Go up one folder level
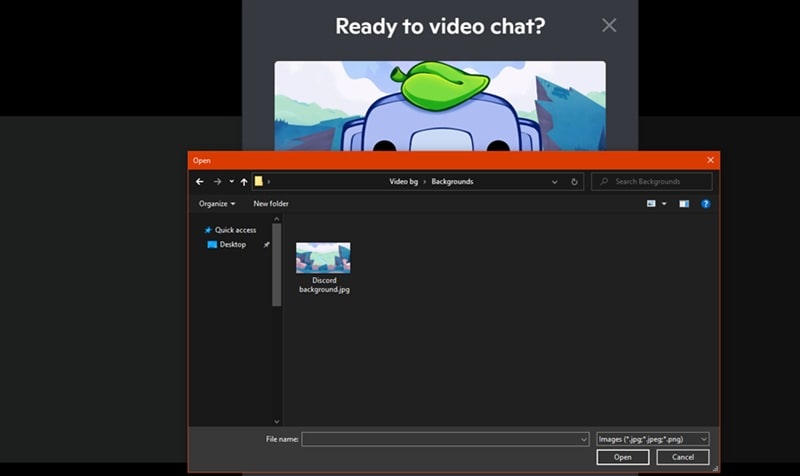 [244, 182]
